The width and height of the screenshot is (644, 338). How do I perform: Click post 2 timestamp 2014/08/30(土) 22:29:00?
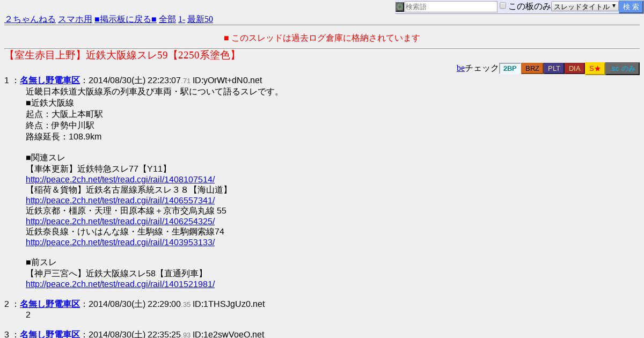[x=135, y=304]
